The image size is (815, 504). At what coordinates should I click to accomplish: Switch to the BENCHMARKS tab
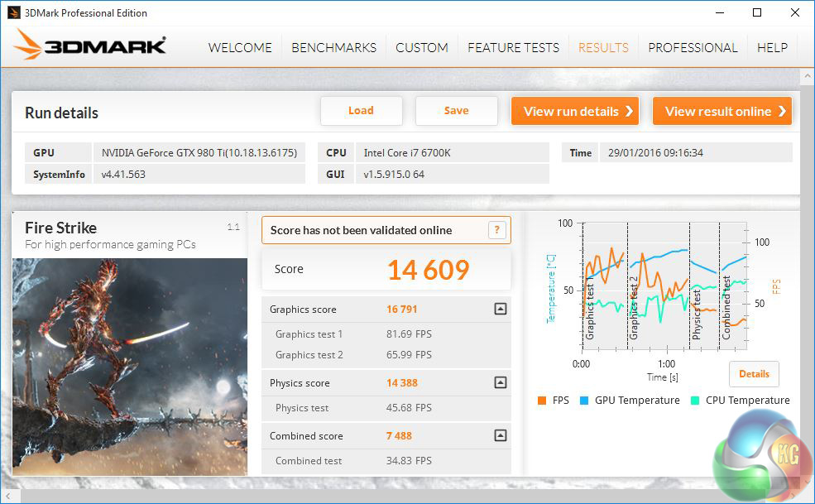point(333,47)
